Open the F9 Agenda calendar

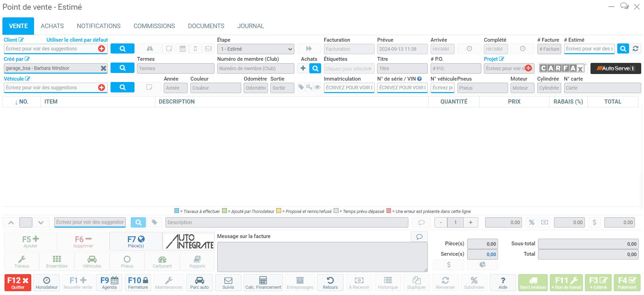click(x=109, y=282)
